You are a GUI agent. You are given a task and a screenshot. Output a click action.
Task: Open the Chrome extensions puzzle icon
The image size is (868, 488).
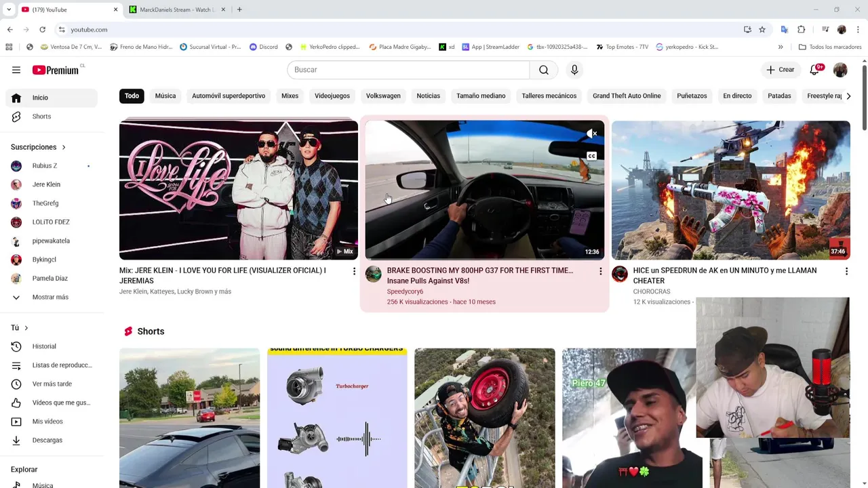(802, 30)
